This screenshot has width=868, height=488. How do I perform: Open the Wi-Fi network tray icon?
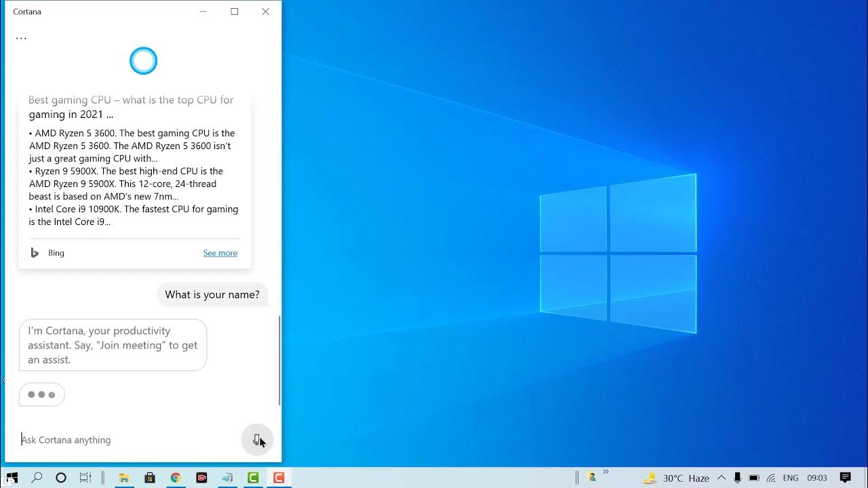pyautogui.click(x=771, y=478)
